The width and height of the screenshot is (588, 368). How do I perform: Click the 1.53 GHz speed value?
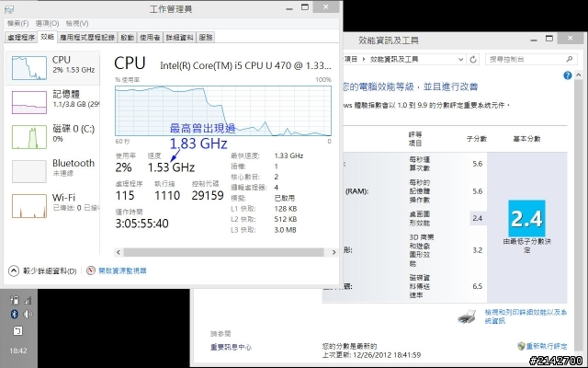pyautogui.click(x=171, y=167)
